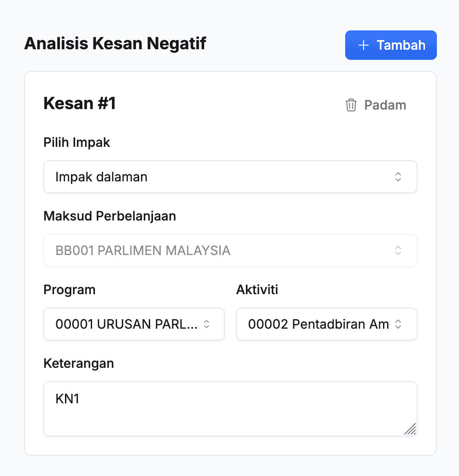Click the Maksud Perbelanjaan label
Screen dimensions: 459x476
click(x=110, y=216)
